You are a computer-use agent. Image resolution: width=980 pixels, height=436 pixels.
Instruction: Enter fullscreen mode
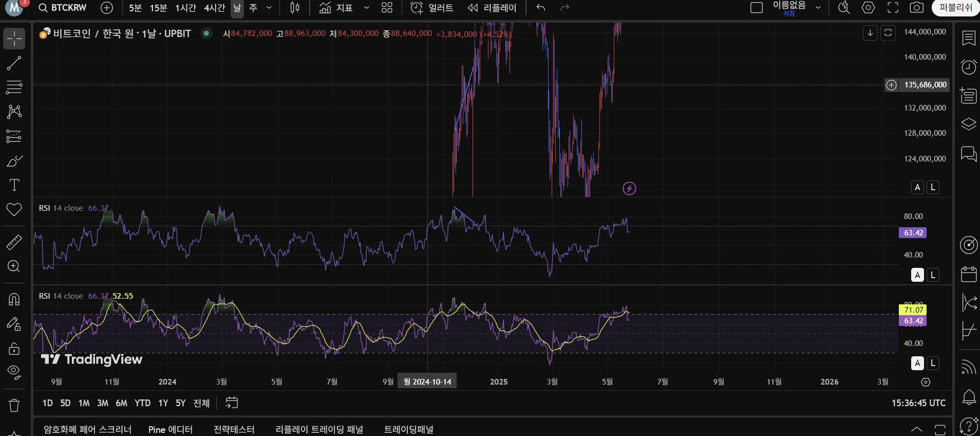coord(893,8)
